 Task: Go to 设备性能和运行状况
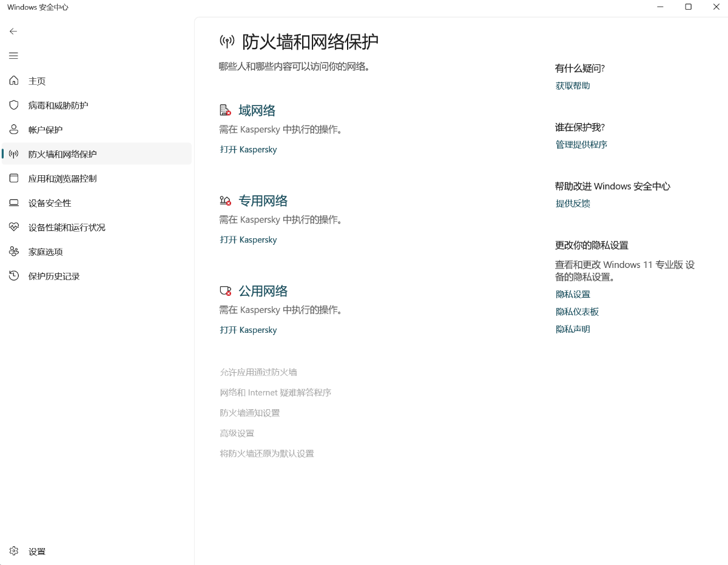(96, 227)
